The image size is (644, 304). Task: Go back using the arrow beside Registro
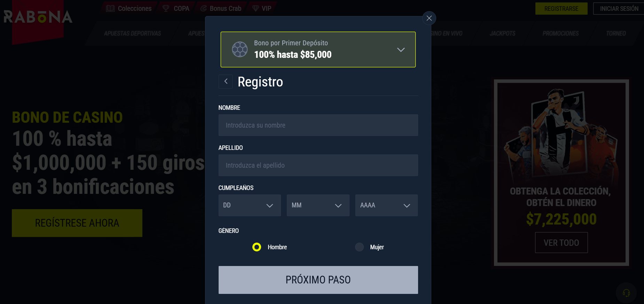226,82
